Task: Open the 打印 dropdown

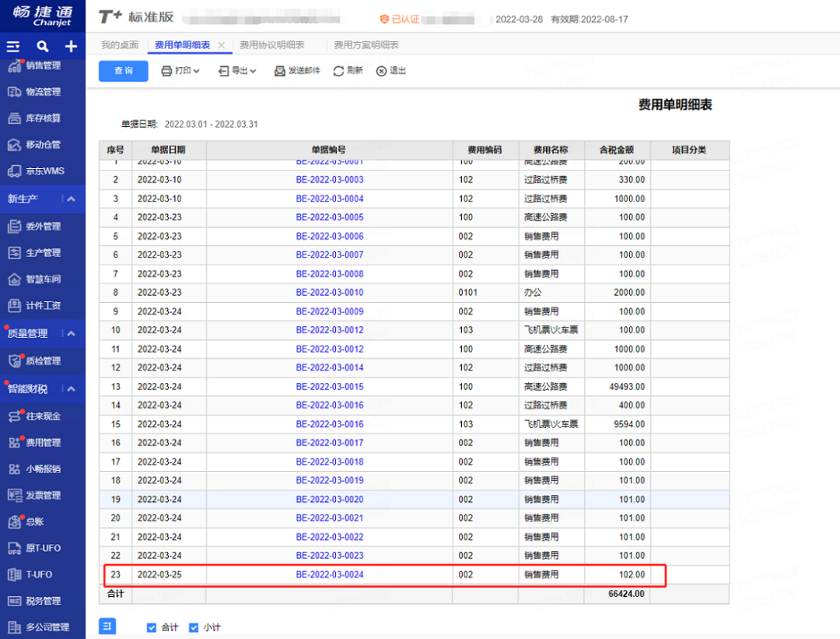Action: click(180, 71)
